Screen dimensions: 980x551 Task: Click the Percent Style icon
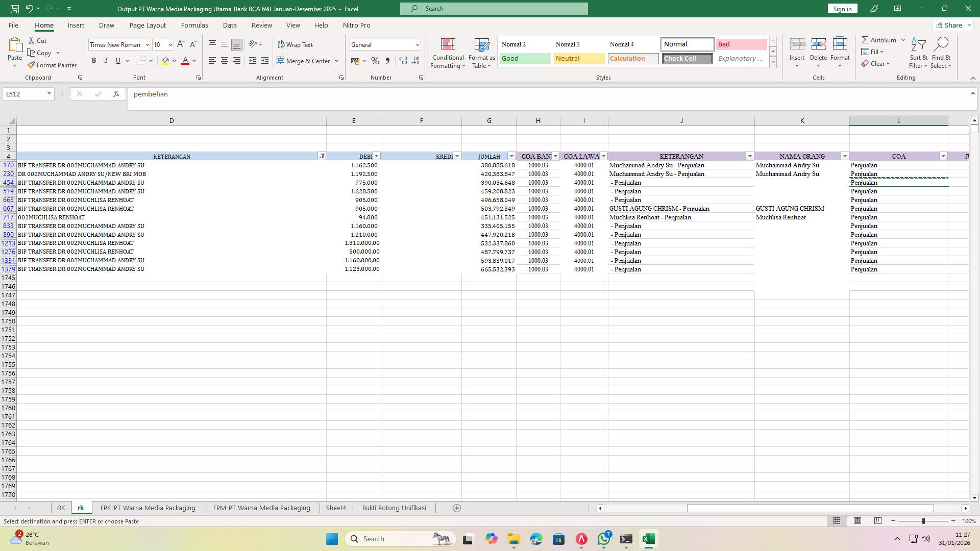375,61
